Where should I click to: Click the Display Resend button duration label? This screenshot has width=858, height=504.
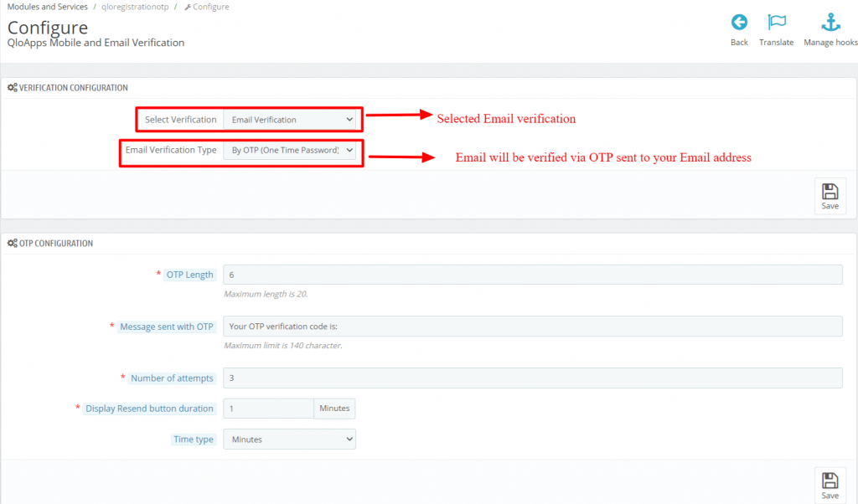(x=149, y=409)
